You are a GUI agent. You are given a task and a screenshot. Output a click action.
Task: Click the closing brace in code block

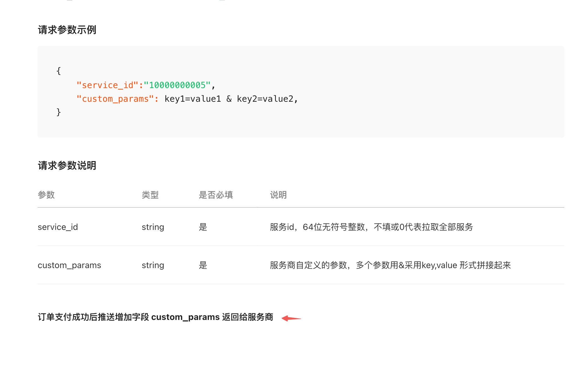click(x=58, y=112)
